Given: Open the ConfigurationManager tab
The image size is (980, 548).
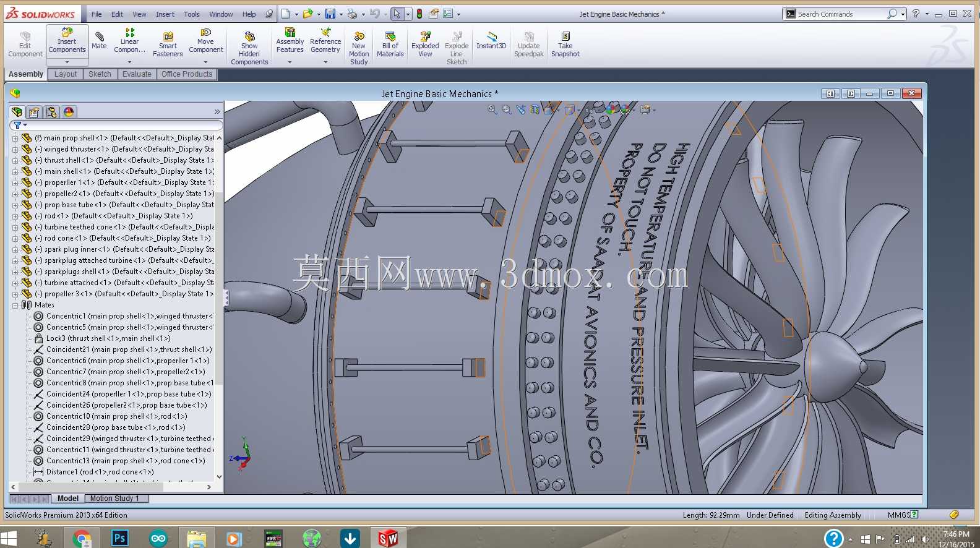Looking at the screenshot, I should (x=51, y=112).
